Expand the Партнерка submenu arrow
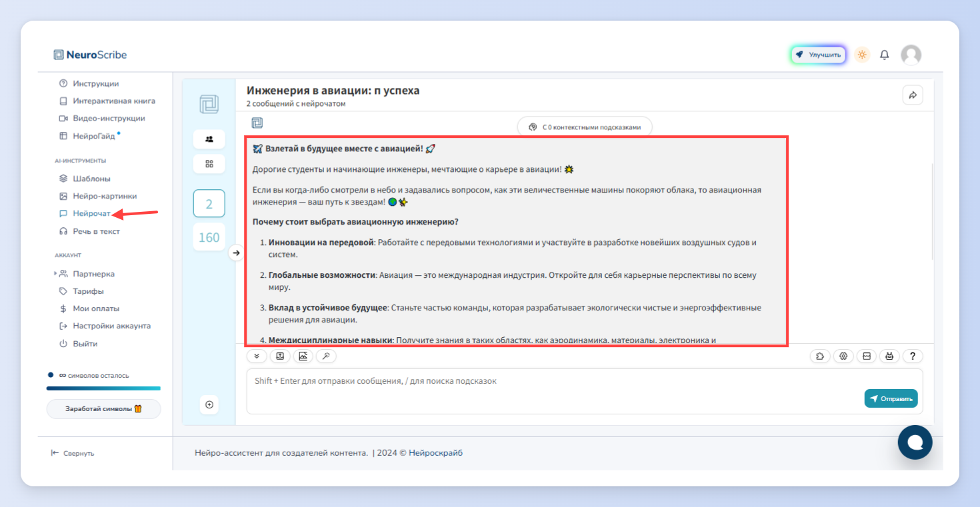Screen dimensions: 980x507 point(55,274)
